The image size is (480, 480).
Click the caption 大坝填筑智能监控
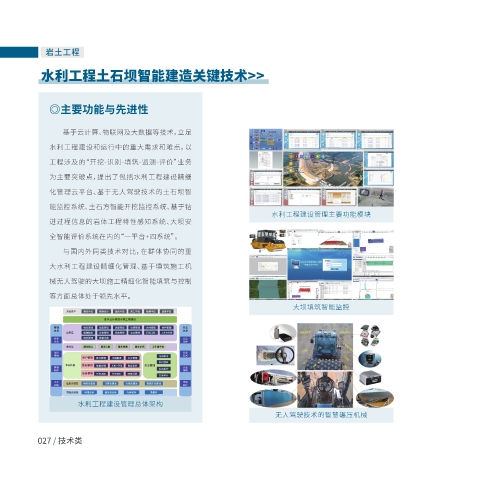(x=321, y=307)
